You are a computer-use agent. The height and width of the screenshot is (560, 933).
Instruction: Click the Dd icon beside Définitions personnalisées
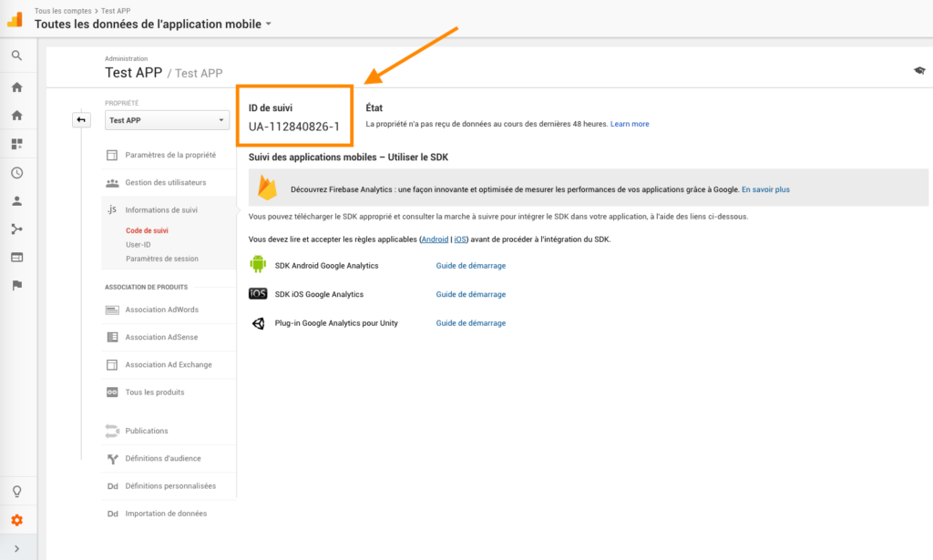coord(112,486)
